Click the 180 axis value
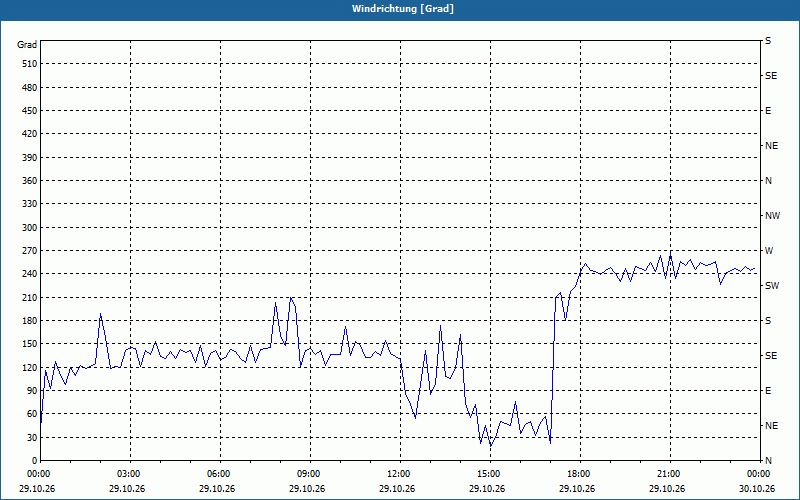Image resolution: width=800 pixels, height=500 pixels. (x=29, y=320)
